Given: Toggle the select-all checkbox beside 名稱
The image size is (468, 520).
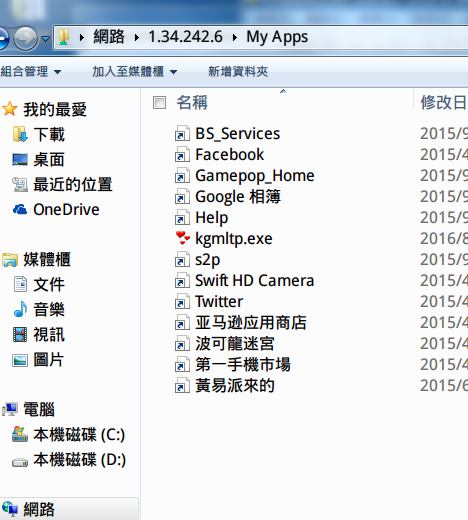Looking at the screenshot, I should pyautogui.click(x=159, y=103).
